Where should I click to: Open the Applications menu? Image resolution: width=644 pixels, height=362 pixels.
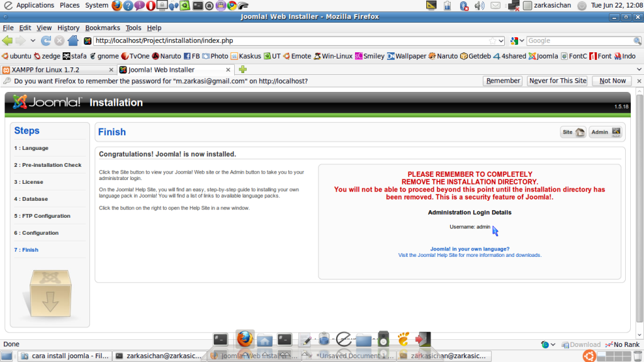[35, 5]
